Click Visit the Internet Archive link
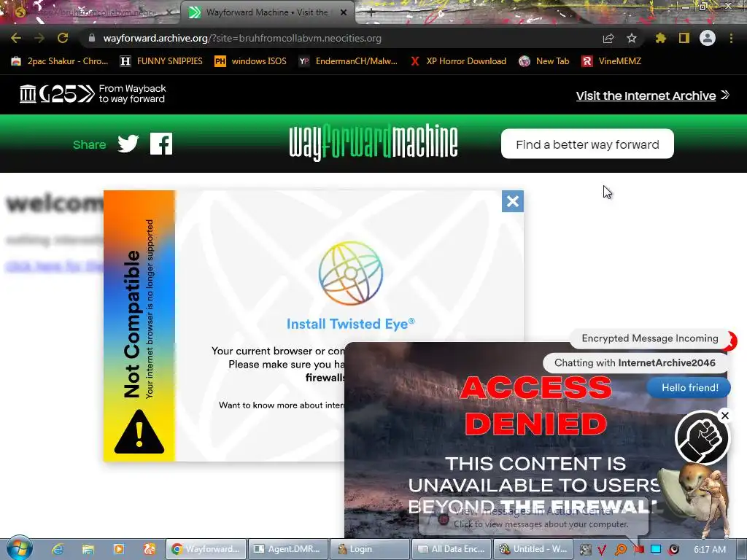The image size is (747, 560). [653, 96]
